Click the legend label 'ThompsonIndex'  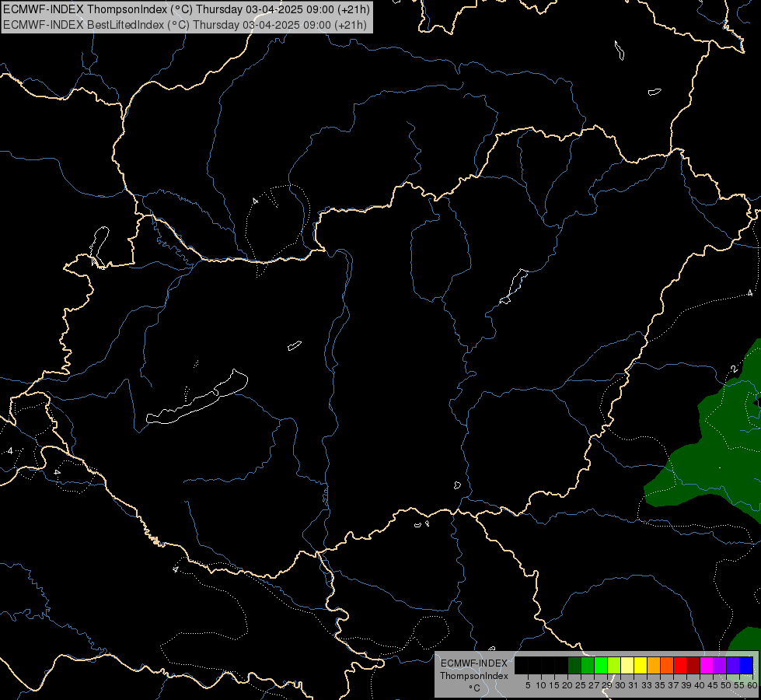click(474, 676)
